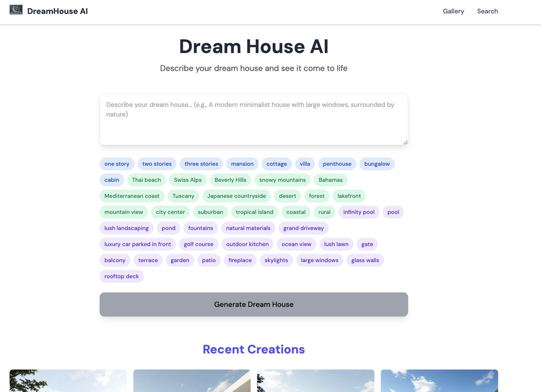Select the 'suburban' tag
This screenshot has height=392, width=541.
pos(211,212)
